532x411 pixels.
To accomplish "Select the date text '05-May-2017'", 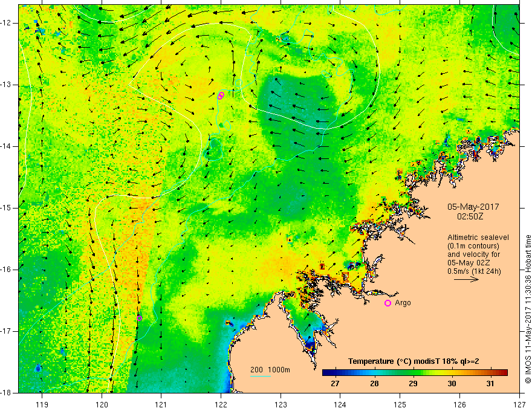I will (x=473, y=207).
